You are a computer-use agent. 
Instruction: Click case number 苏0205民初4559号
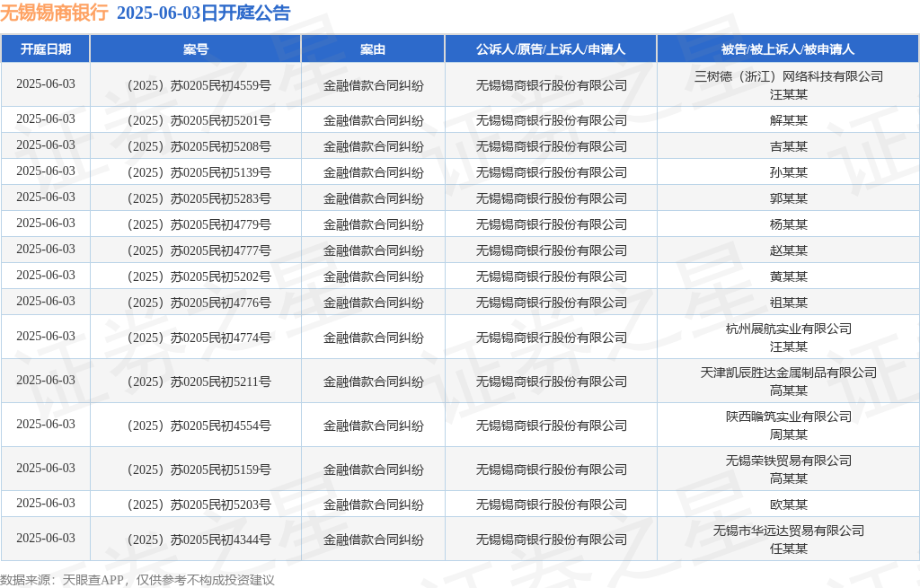coord(221,85)
